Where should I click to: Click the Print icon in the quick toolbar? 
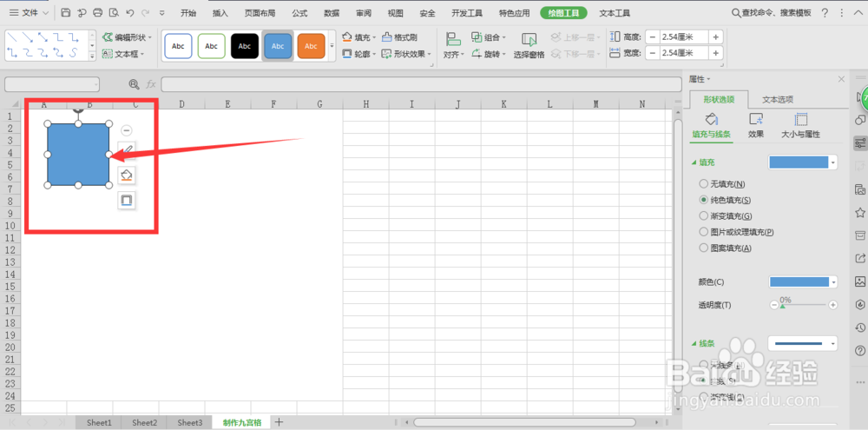(x=98, y=13)
